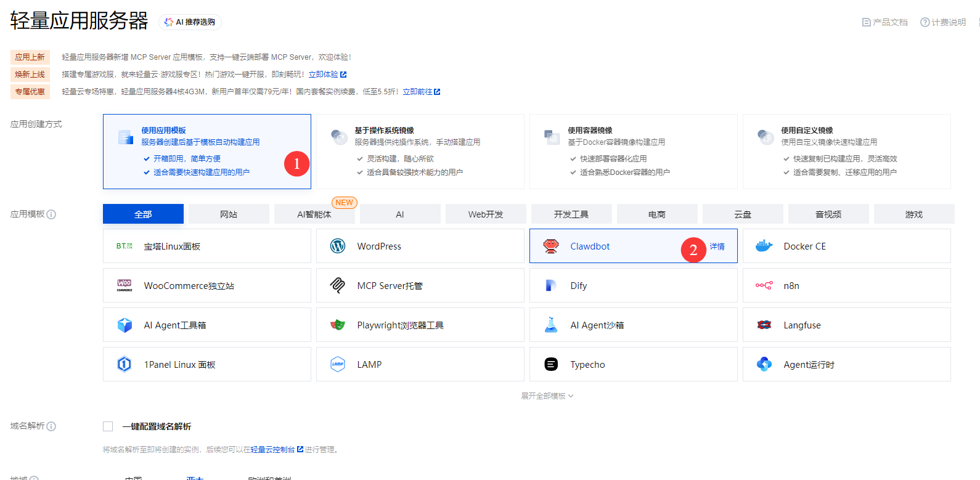Viewport: 980px width, 480px height.
Task: Switch to the 开发工具 tab
Action: tap(571, 214)
